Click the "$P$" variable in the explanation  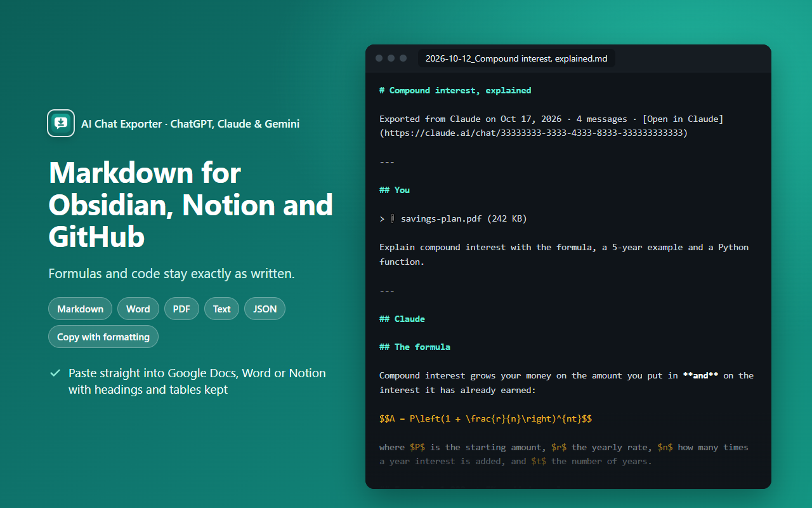(x=417, y=447)
